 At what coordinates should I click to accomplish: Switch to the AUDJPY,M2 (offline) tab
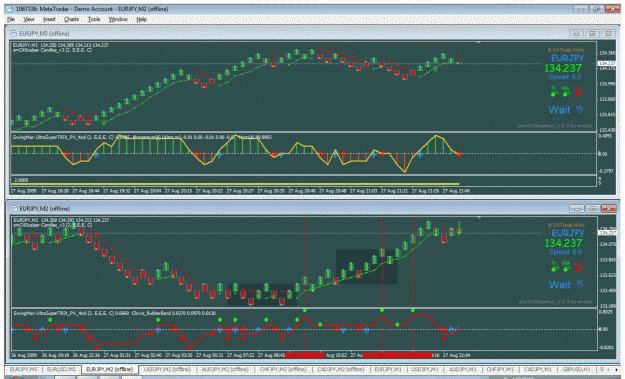pyautogui.click(x=225, y=370)
